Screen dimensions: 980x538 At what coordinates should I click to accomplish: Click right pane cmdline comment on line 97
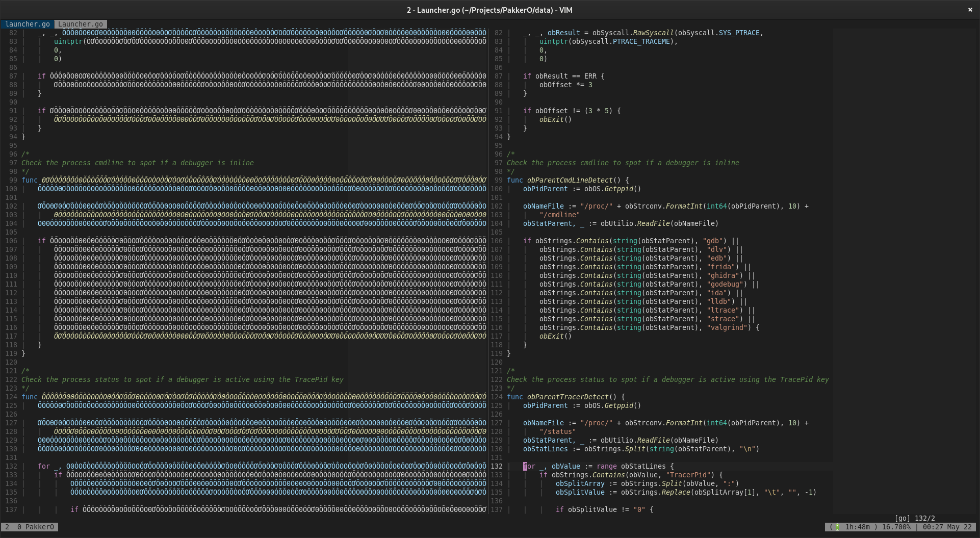(x=623, y=163)
